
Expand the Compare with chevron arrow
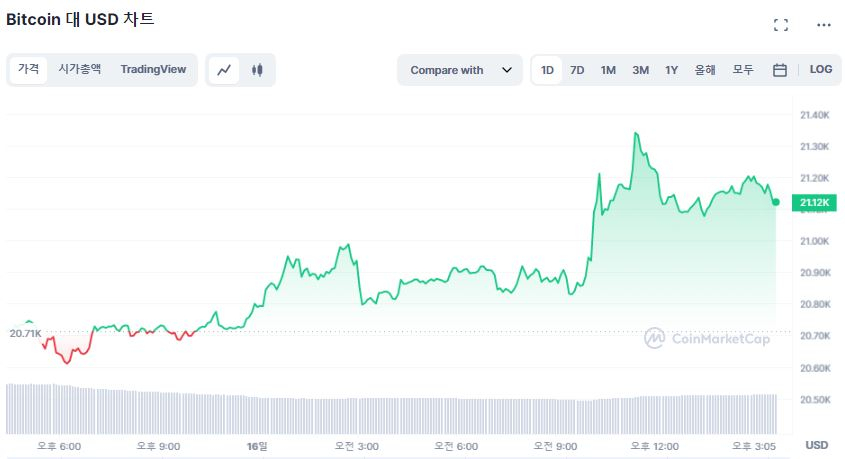pos(507,70)
